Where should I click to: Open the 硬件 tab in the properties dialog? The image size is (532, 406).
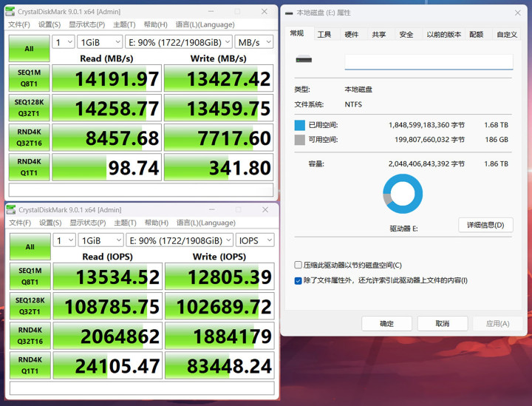pyautogui.click(x=352, y=34)
